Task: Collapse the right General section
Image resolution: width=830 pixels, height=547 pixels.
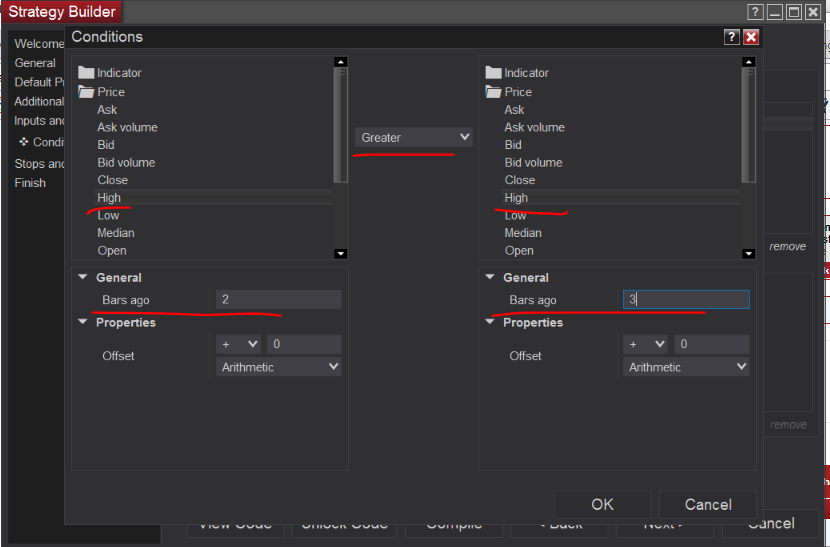Action: click(490, 277)
